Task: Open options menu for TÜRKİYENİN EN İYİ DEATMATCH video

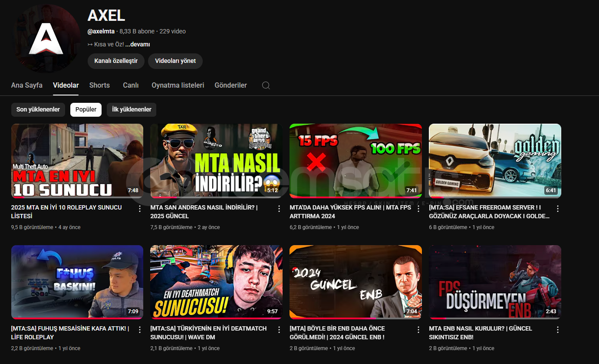Action: (x=279, y=330)
